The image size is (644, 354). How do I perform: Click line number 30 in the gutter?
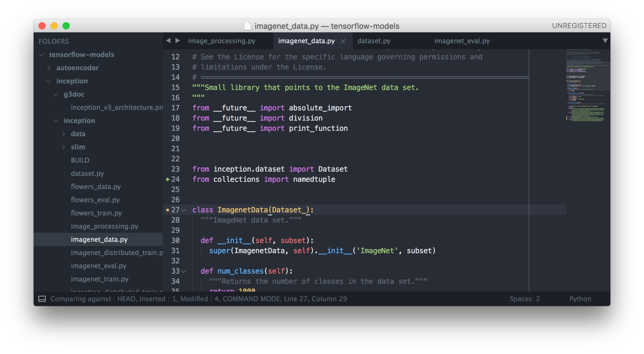(175, 240)
